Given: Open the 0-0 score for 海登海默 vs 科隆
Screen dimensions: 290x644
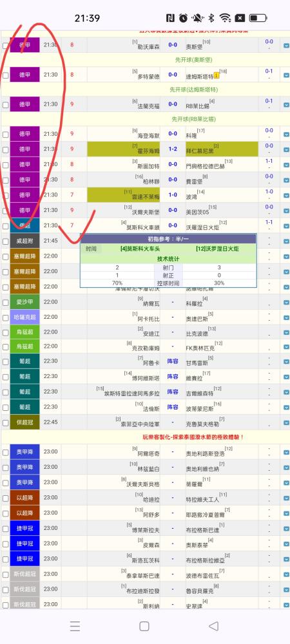Looking at the screenshot, I should click(173, 134).
